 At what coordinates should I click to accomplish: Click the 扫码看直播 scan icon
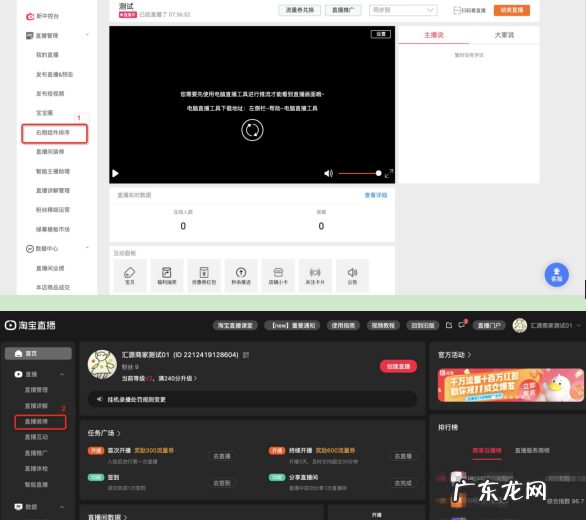pyautogui.click(x=457, y=10)
